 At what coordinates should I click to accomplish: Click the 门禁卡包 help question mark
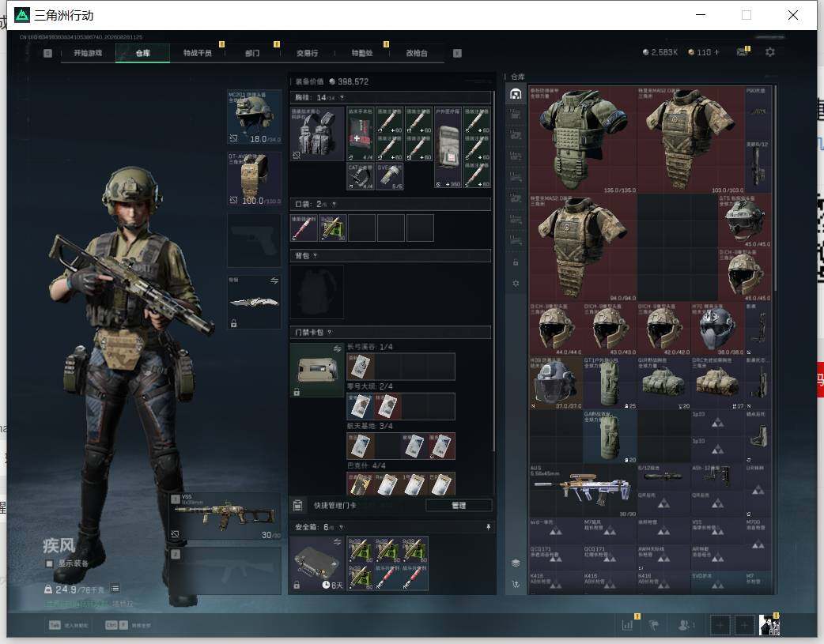[x=330, y=333]
